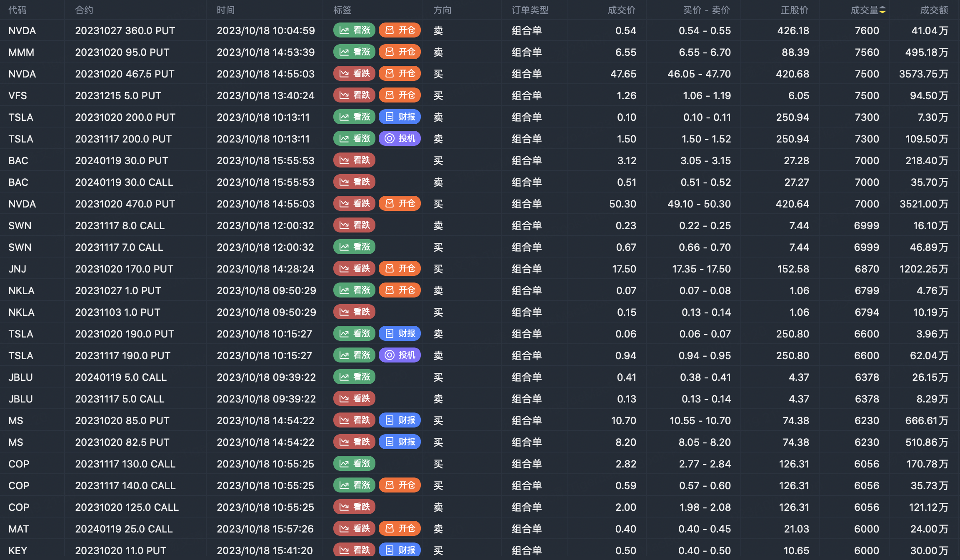Viewport: 960px width, 560px height.
Task: Click volume value 6870
Action: [x=867, y=269]
